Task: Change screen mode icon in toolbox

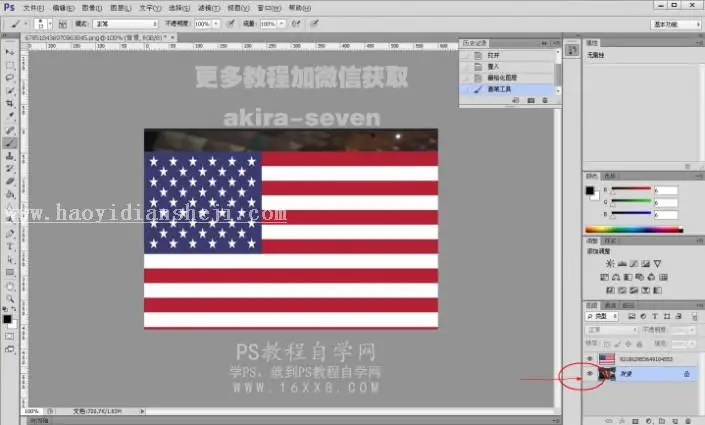Action: coord(9,349)
